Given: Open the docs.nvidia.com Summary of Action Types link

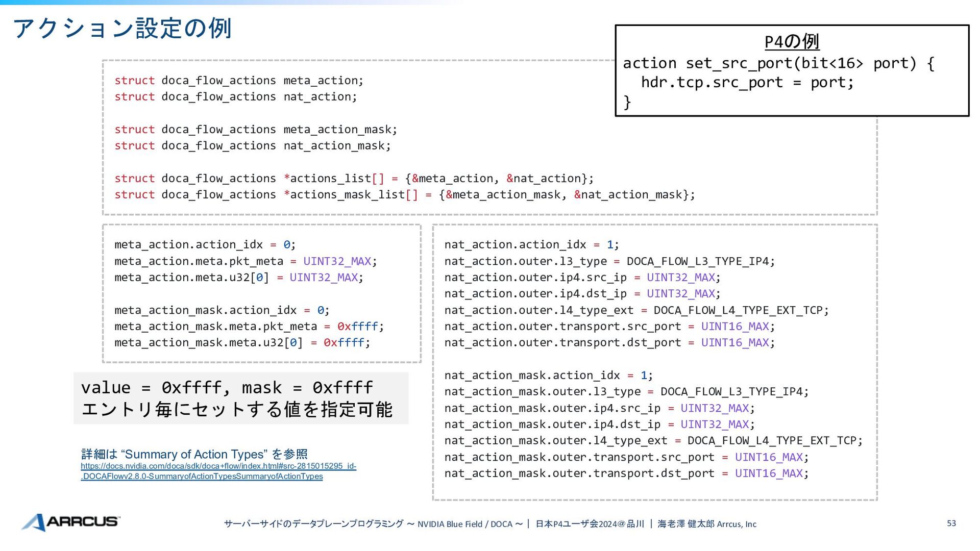Looking at the screenshot, I should [218, 471].
